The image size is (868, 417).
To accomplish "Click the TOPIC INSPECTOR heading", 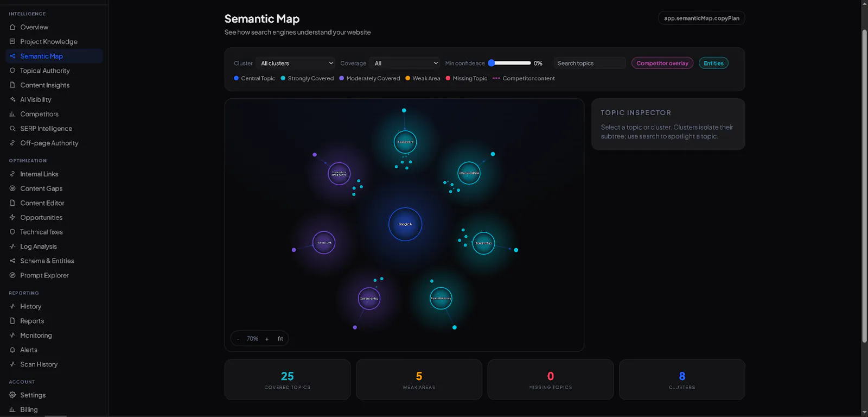I will click(636, 112).
